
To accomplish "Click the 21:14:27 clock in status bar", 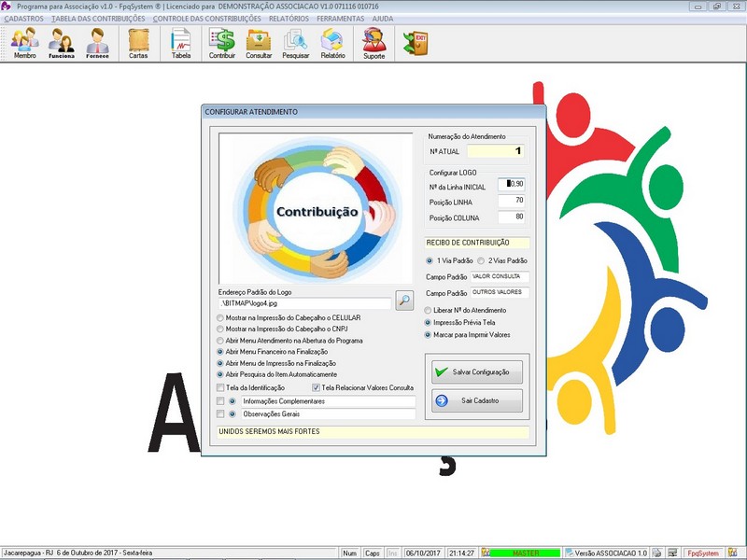I will click(461, 553).
